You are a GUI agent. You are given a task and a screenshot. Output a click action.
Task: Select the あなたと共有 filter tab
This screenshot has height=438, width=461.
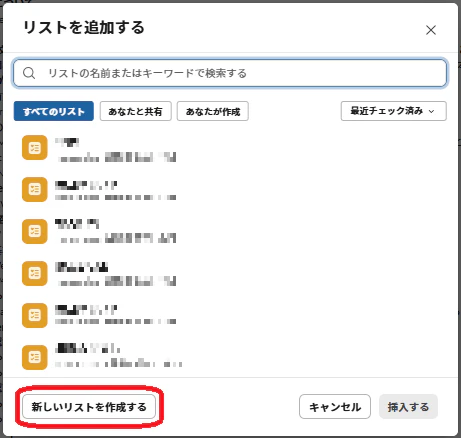tap(136, 111)
